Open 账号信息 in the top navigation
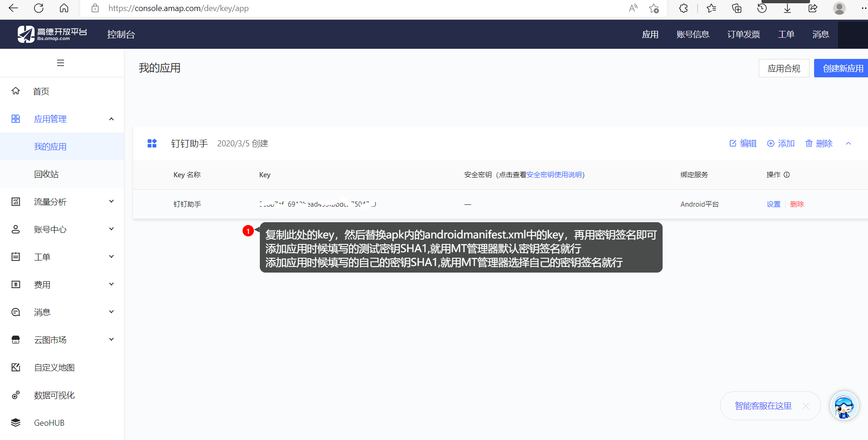 pos(693,35)
